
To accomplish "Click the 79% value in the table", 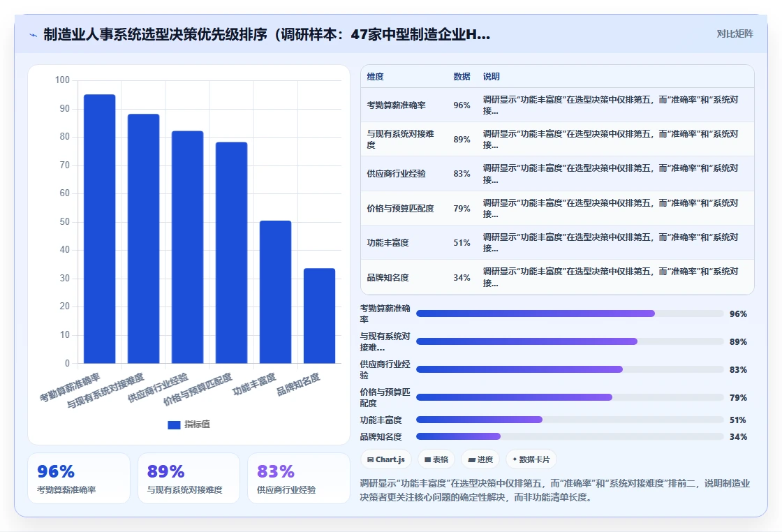I will coord(462,209).
